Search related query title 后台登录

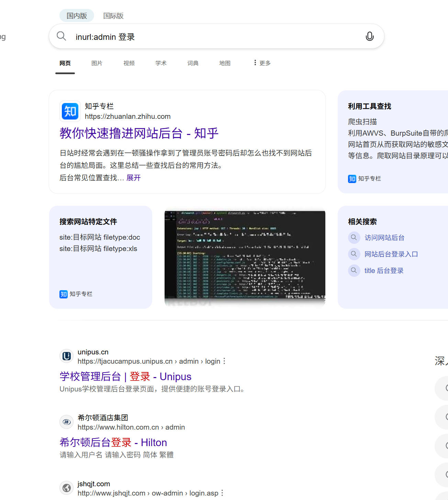pyautogui.click(x=384, y=271)
